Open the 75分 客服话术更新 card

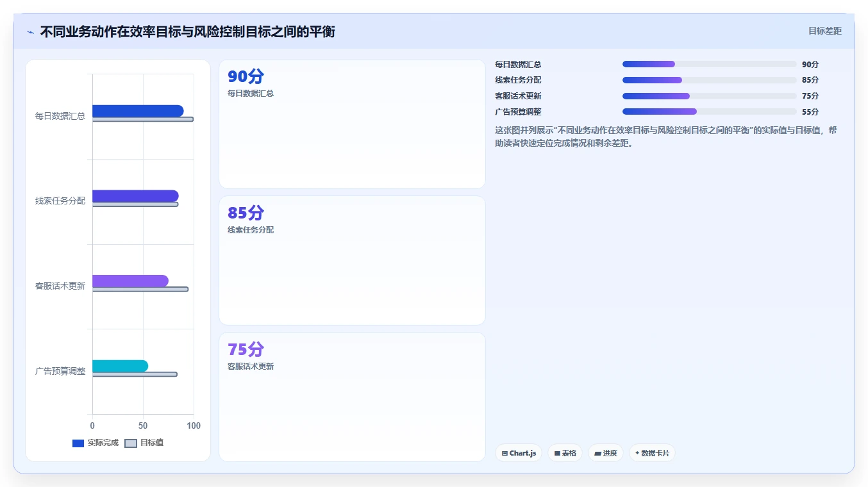click(352, 397)
